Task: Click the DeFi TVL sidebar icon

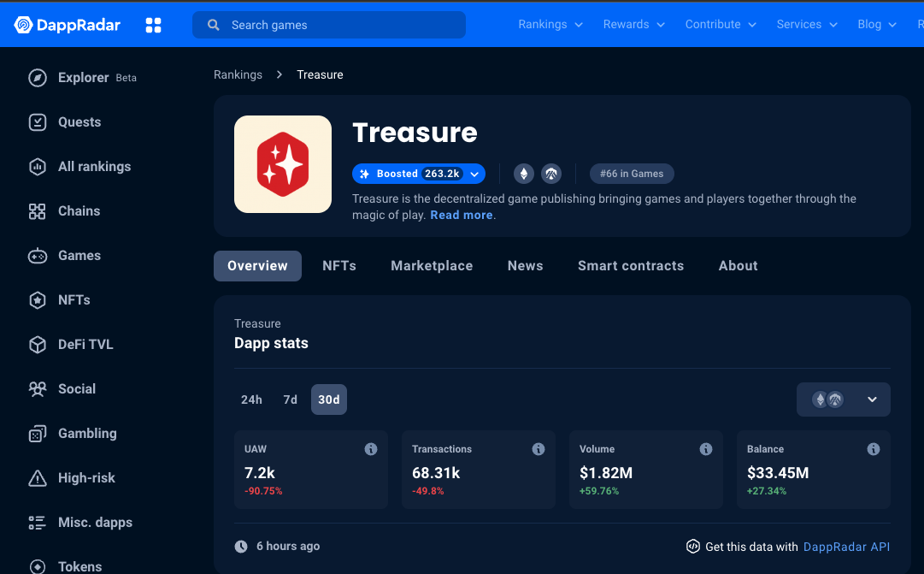Action: pos(38,344)
